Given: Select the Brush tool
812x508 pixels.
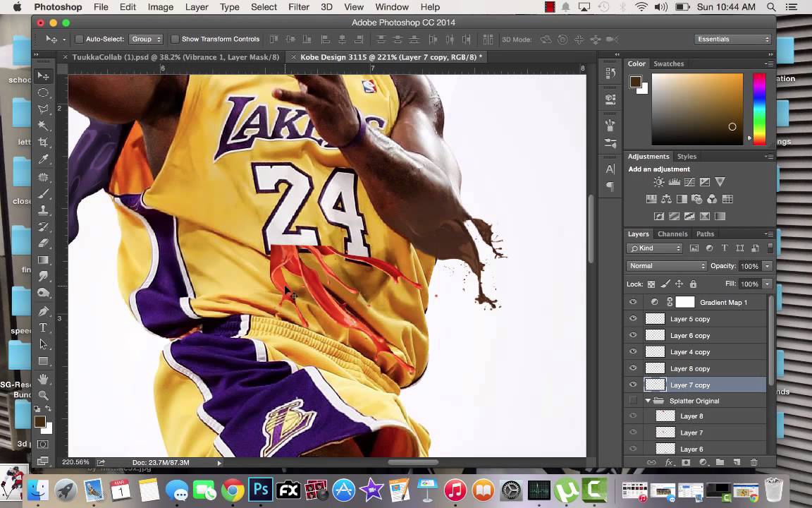Looking at the screenshot, I should point(44,193).
